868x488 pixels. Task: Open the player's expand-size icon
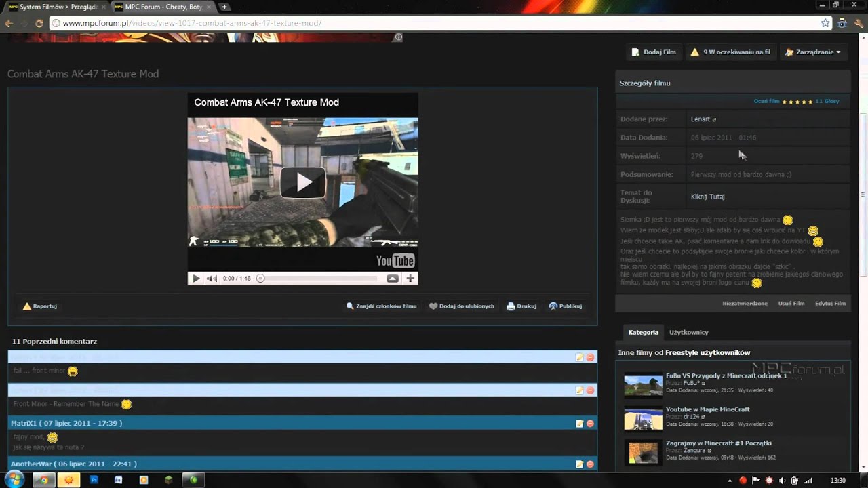[393, 279]
